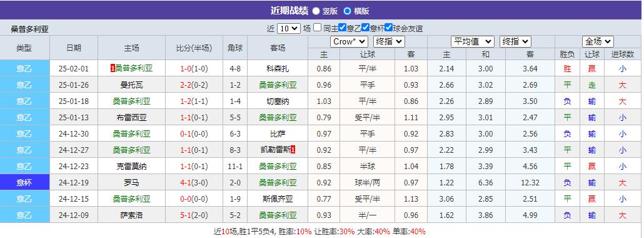This screenshot has width=644, height=238.
Task: Uncheck the 意乙 checkbox
Action: [x=342, y=28]
